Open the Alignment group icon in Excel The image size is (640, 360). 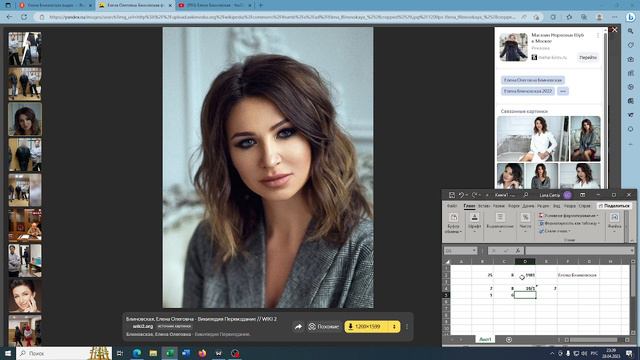500,218
